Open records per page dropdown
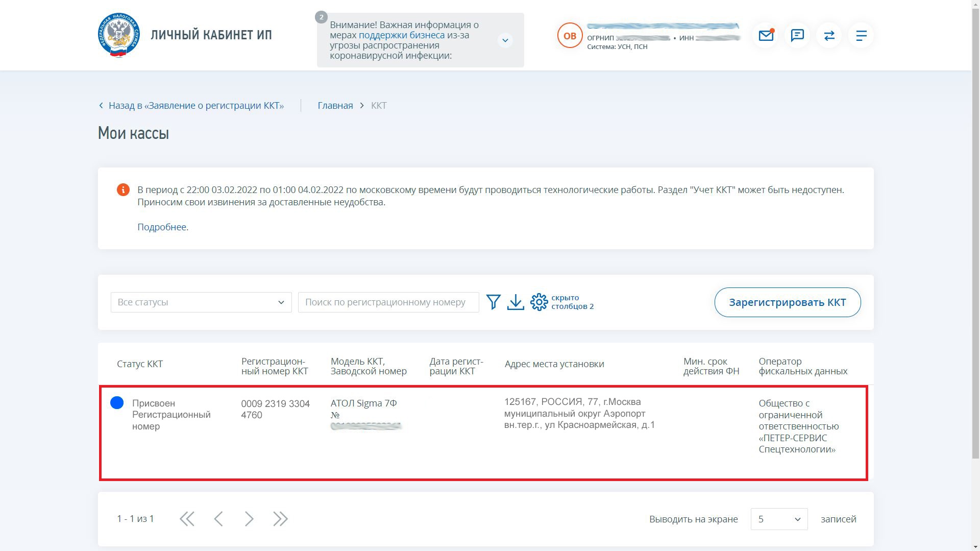 point(778,519)
